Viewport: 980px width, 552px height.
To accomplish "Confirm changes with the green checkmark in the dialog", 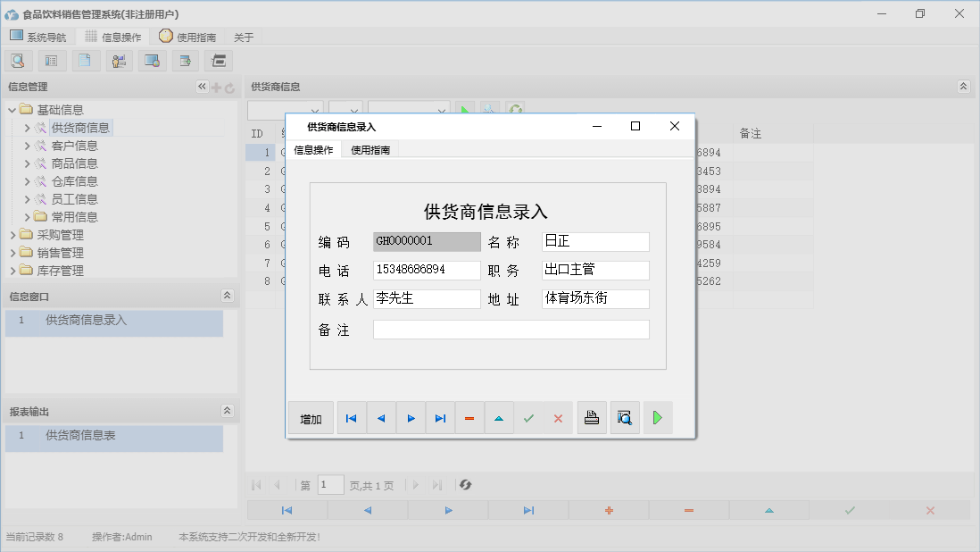I will [x=528, y=417].
